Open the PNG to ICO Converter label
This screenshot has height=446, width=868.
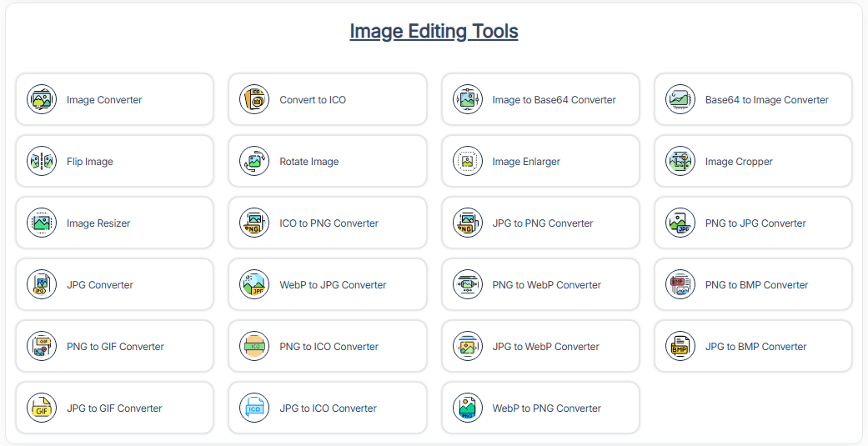click(329, 347)
